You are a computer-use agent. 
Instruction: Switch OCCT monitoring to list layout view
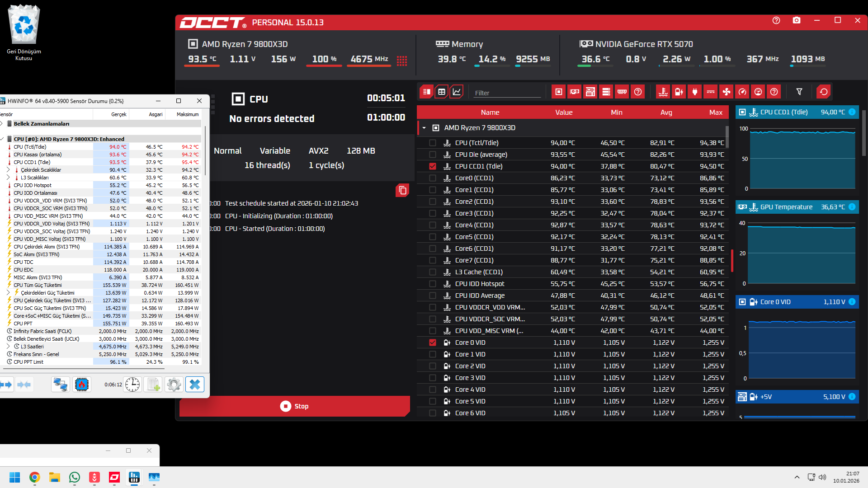pos(426,92)
